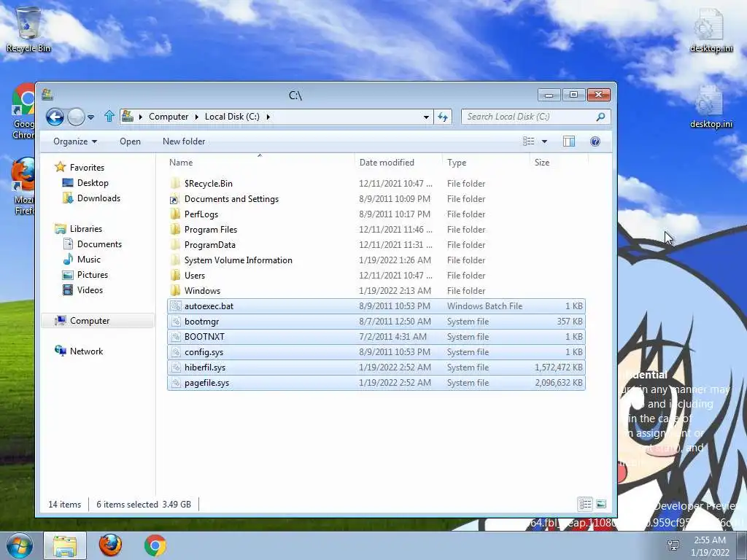The width and height of the screenshot is (747, 560).
Task: Show the preview pane
Action: click(569, 141)
